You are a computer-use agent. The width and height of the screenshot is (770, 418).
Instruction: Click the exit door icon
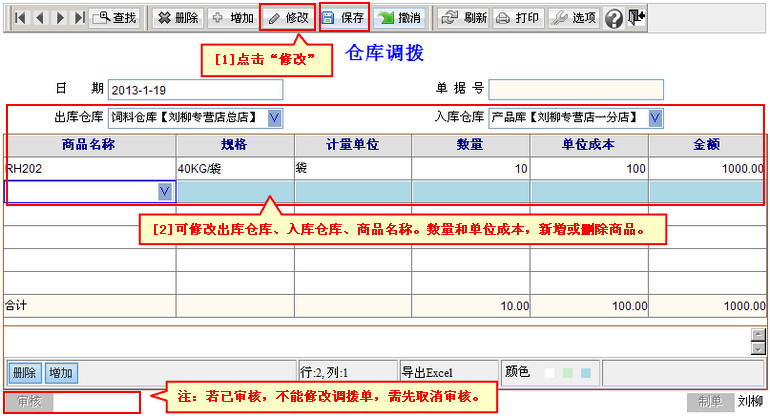636,17
